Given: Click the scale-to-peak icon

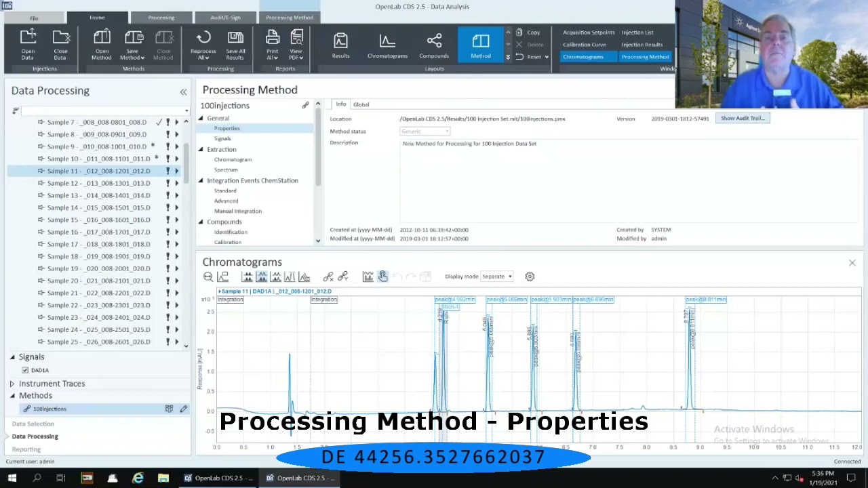Looking at the screenshot, I should click(x=223, y=277).
